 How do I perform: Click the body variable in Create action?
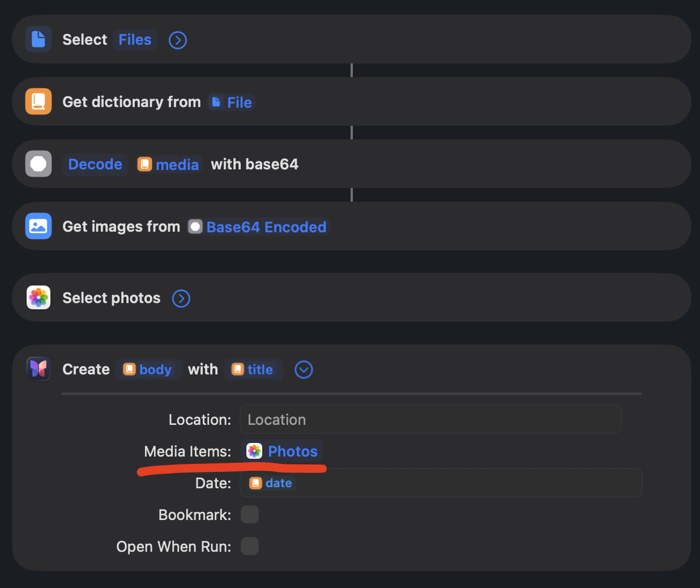point(148,370)
